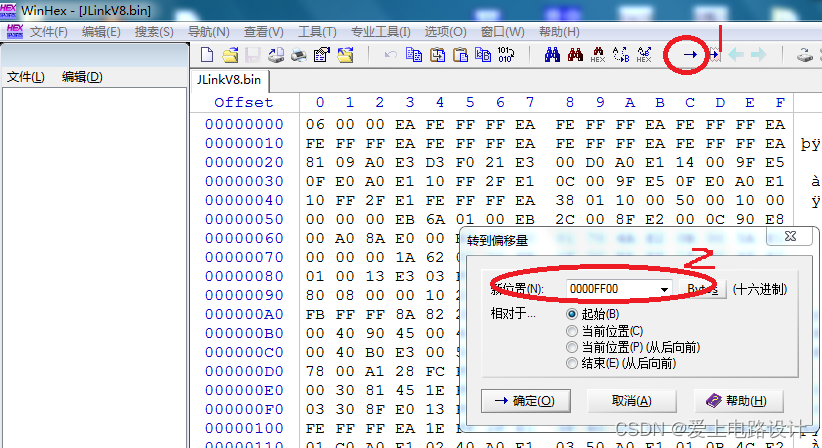Screen dimensions: 822x448
Task: Create a new file with toolbar icon
Action: pos(207,54)
